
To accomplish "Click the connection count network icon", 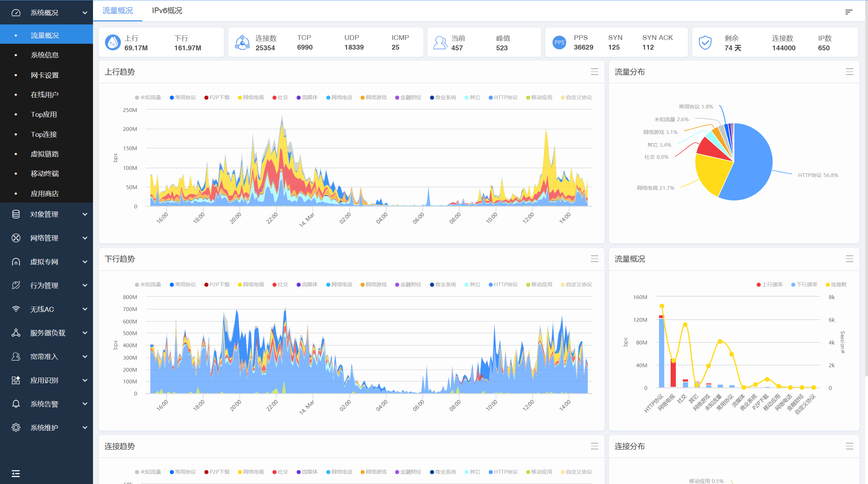I will 242,42.
